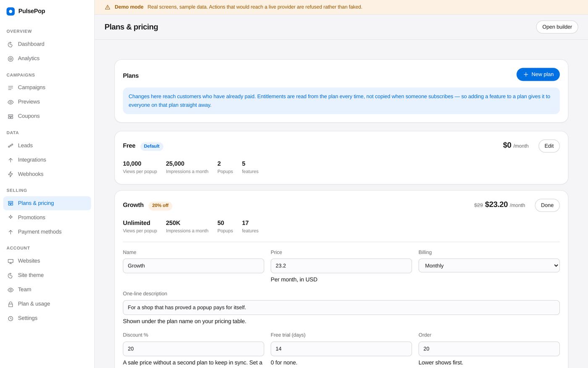Screen dimensions: 588x368
Task: Click the Discount % input field
Action: (x=193, y=349)
